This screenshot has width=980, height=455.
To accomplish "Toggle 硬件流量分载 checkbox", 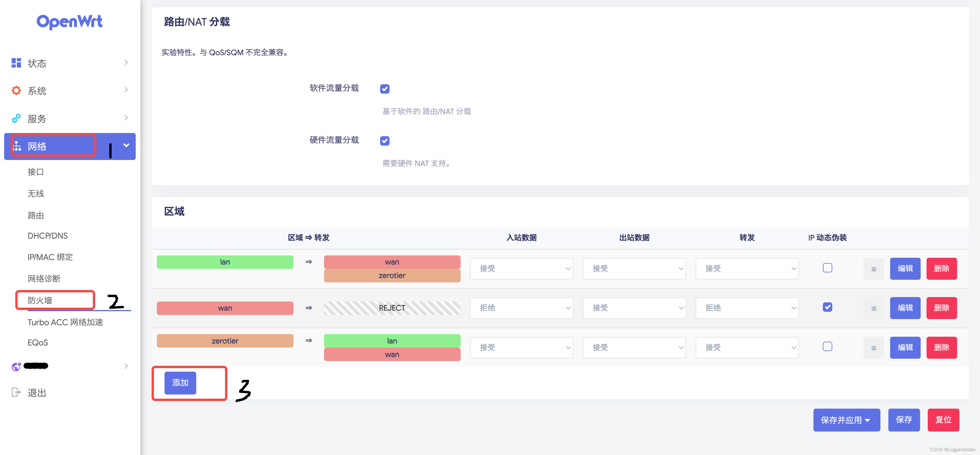I will pyautogui.click(x=385, y=141).
